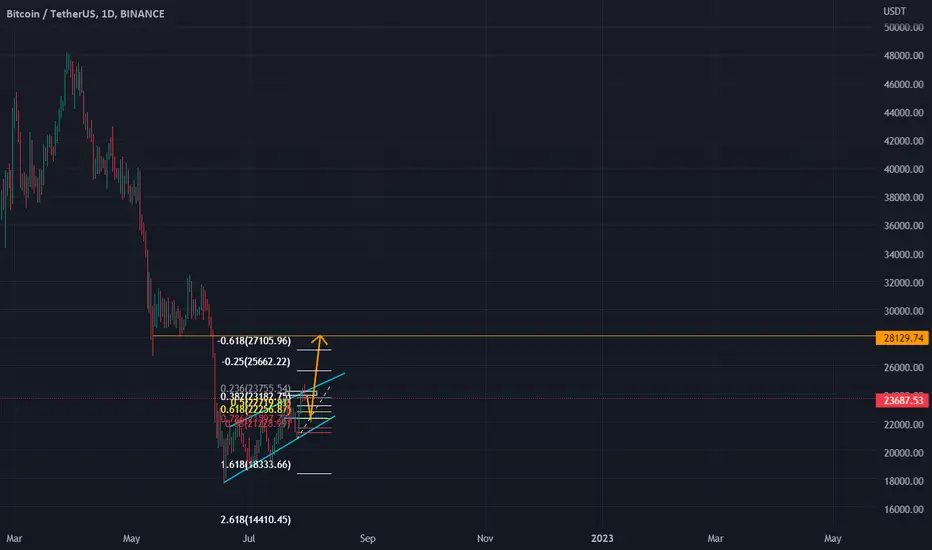Viewport: 932px width, 550px height.
Task: Click the 50000.00 price axis value
Action: click(903, 27)
